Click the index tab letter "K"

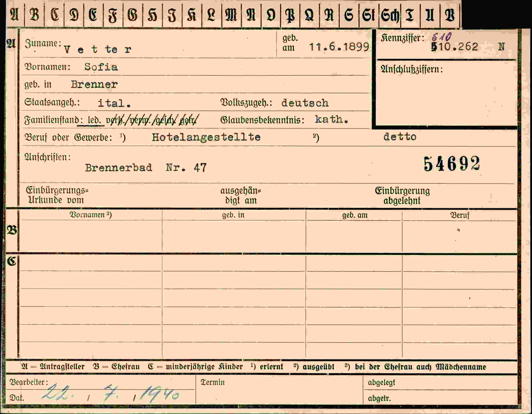click(192, 15)
